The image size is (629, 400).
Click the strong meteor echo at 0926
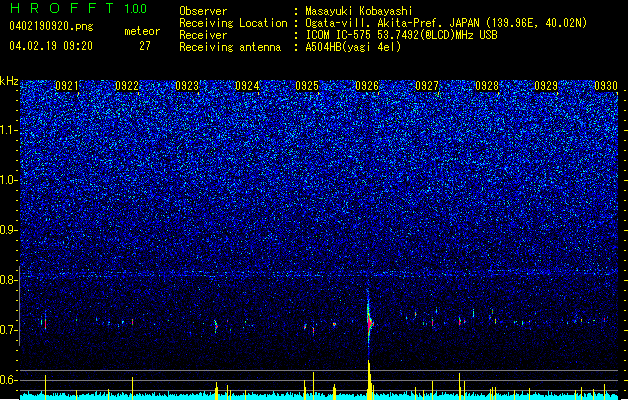[369, 322]
